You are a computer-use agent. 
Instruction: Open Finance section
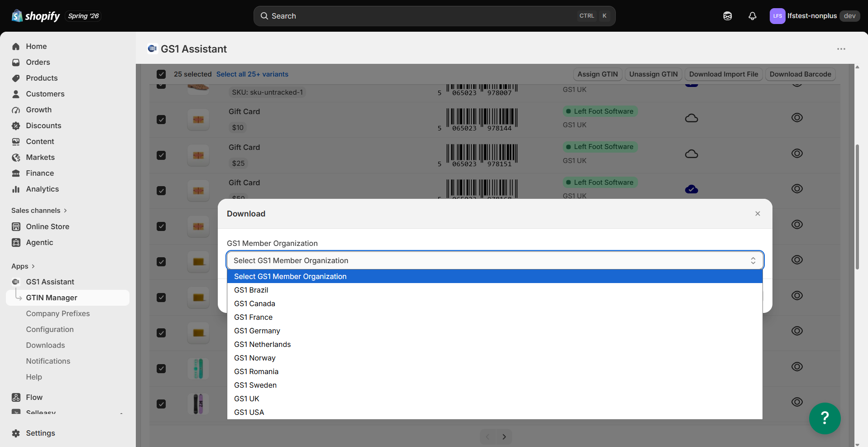click(x=40, y=173)
